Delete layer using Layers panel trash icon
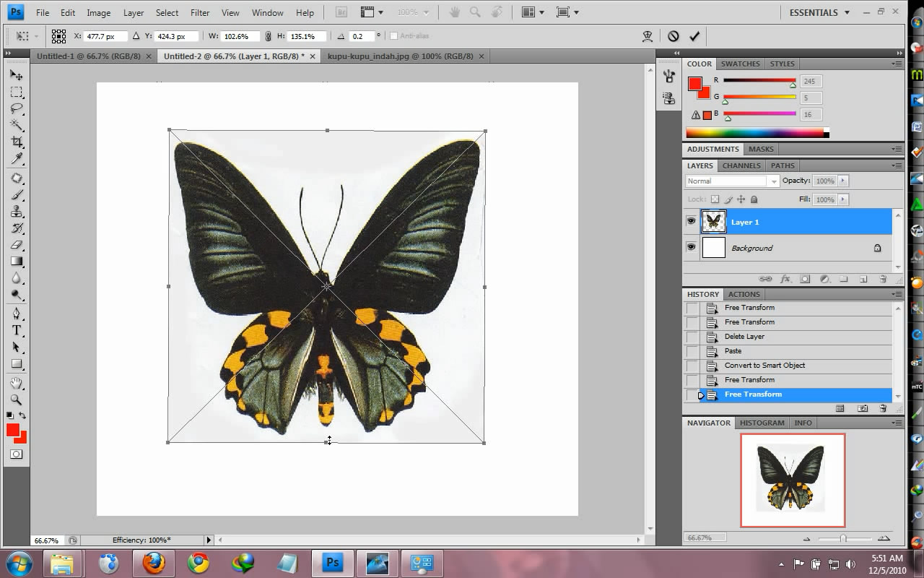 pyautogui.click(x=883, y=279)
